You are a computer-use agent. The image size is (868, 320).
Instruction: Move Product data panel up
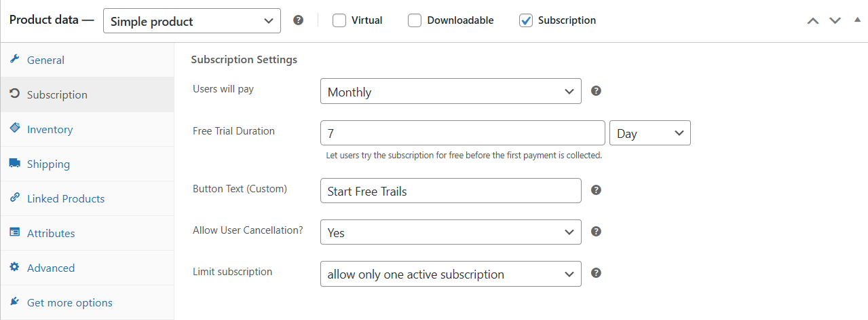[813, 21]
